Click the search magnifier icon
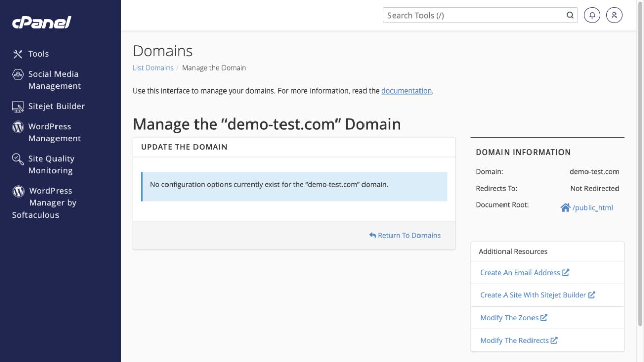 [x=570, y=15]
